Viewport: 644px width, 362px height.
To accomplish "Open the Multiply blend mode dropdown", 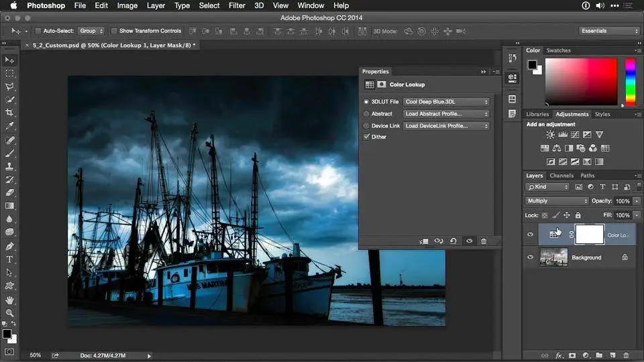I will point(557,201).
